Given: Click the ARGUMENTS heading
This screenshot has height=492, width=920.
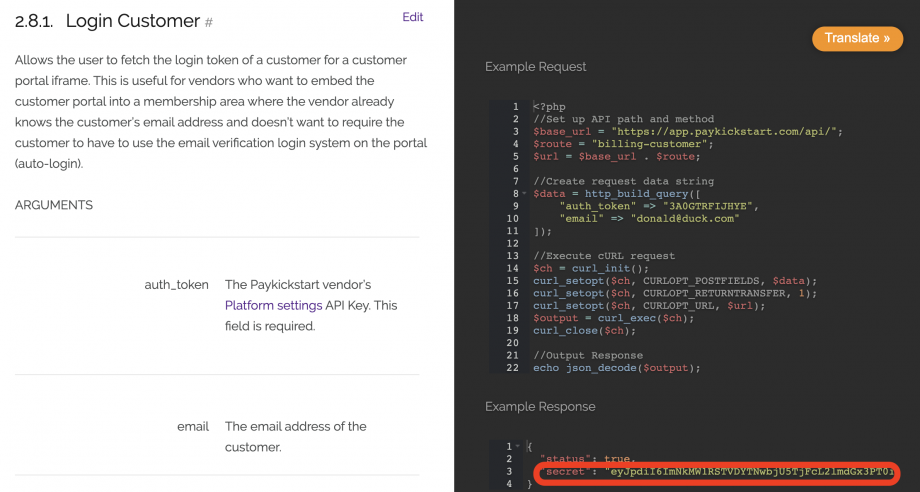Looking at the screenshot, I should [54, 205].
